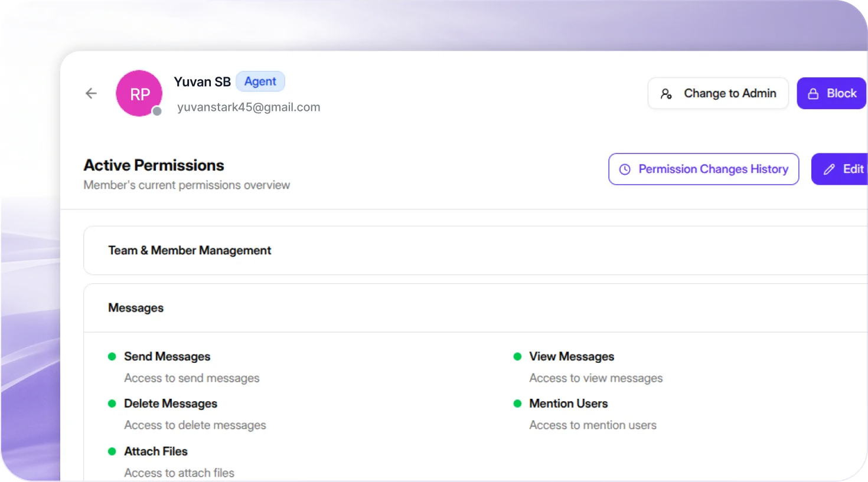This screenshot has width=868, height=482.
Task: Click the back arrow icon
Action: pyautogui.click(x=91, y=93)
